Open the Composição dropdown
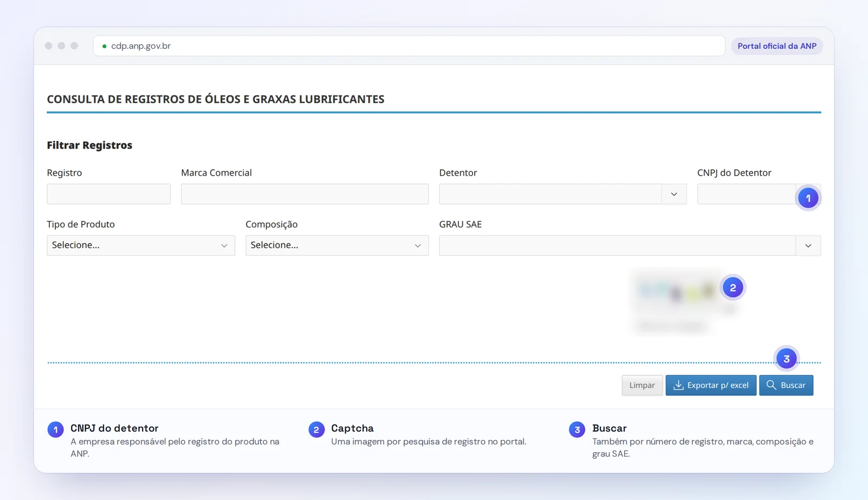 pyautogui.click(x=337, y=245)
